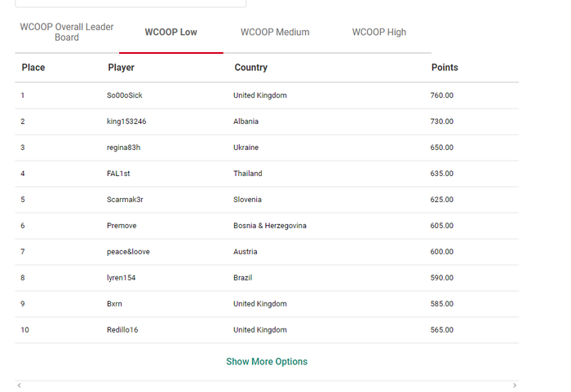
Task: Select the regina83h row entry
Action: pos(123,148)
